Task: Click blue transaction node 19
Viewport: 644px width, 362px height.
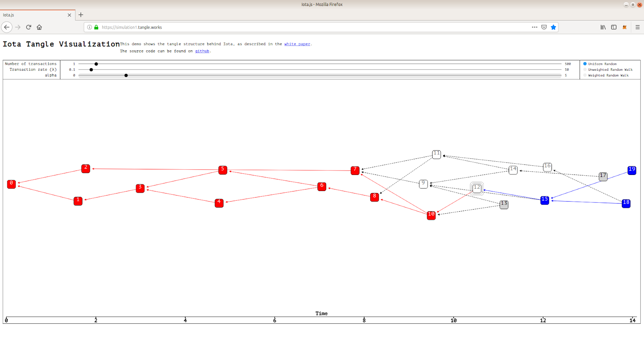Action: point(632,170)
